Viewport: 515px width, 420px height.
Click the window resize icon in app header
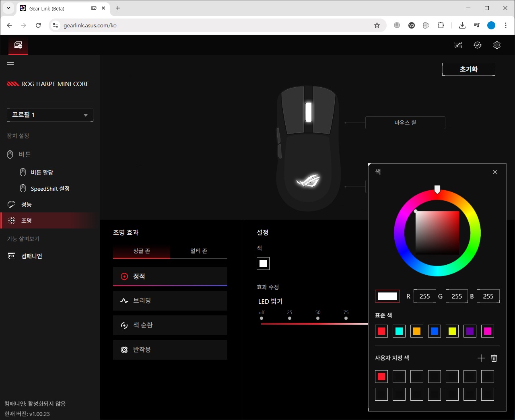point(458,45)
